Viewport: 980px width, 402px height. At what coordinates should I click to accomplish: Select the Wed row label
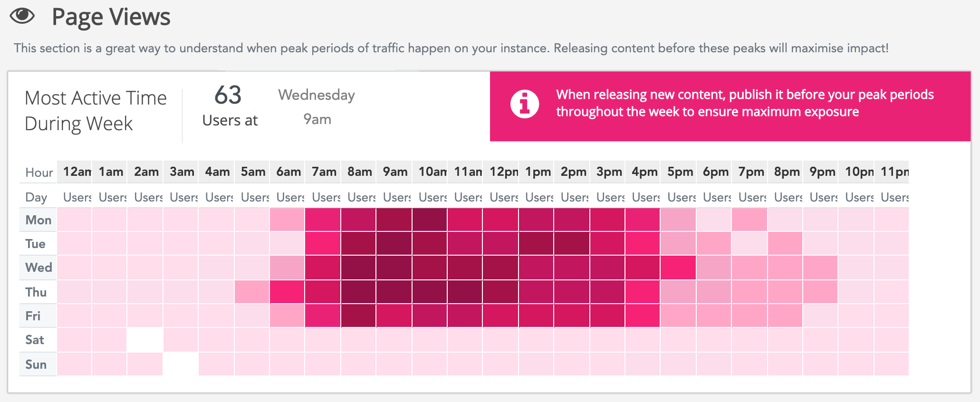[38, 268]
